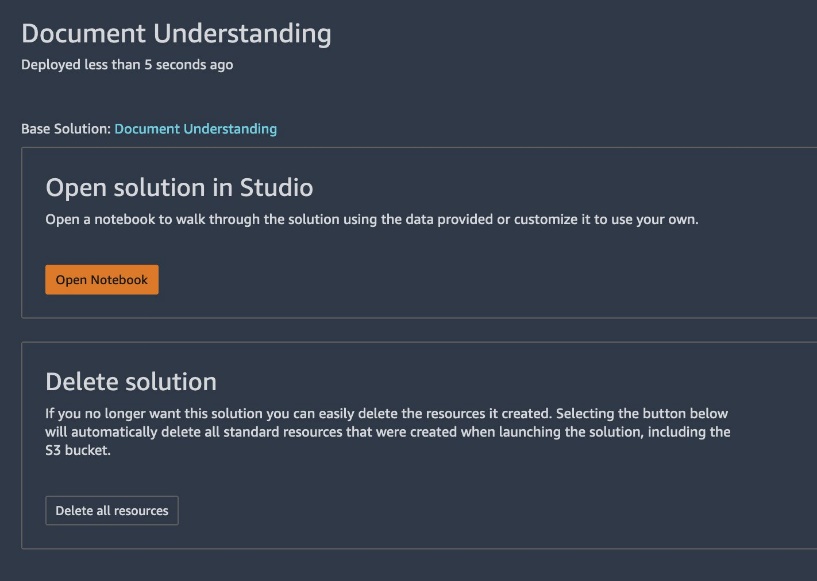Select the Document Understanding page title
Viewport: 817px width, 581px height.
click(x=176, y=34)
